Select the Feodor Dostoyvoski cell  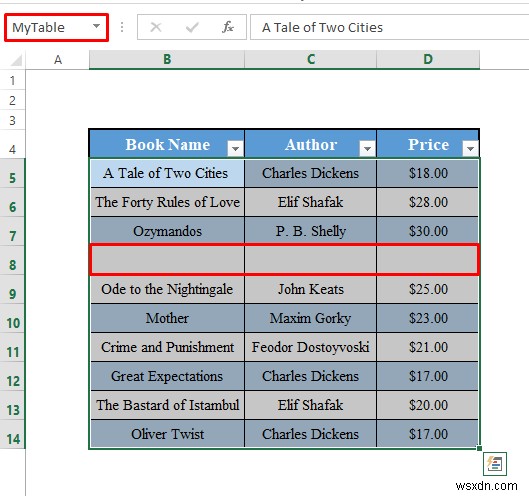point(311,347)
